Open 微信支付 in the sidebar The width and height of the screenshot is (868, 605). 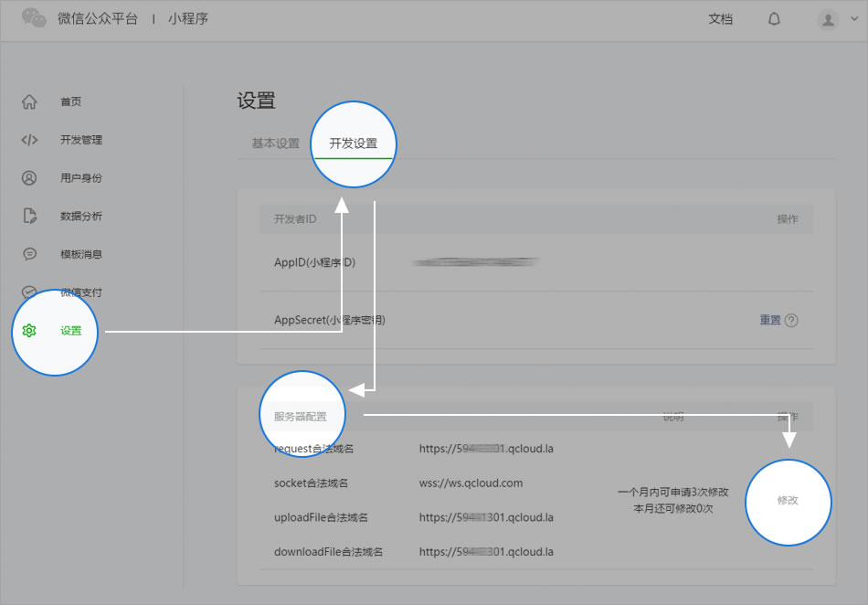tap(81, 292)
